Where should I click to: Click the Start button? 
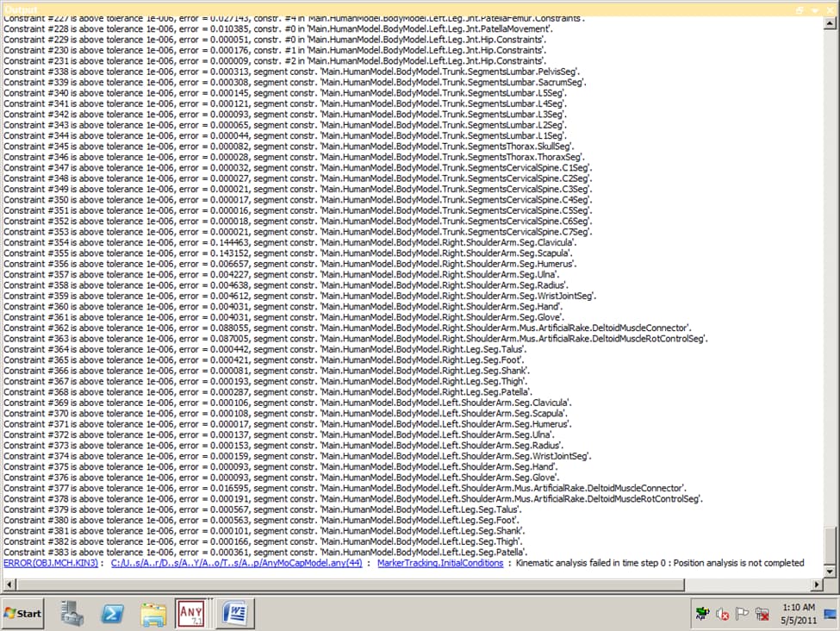24,613
